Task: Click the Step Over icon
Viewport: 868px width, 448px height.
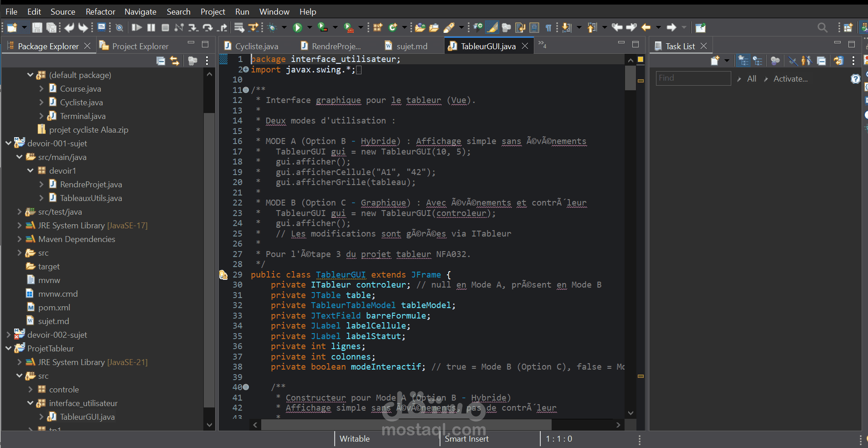Action: [x=207, y=28]
